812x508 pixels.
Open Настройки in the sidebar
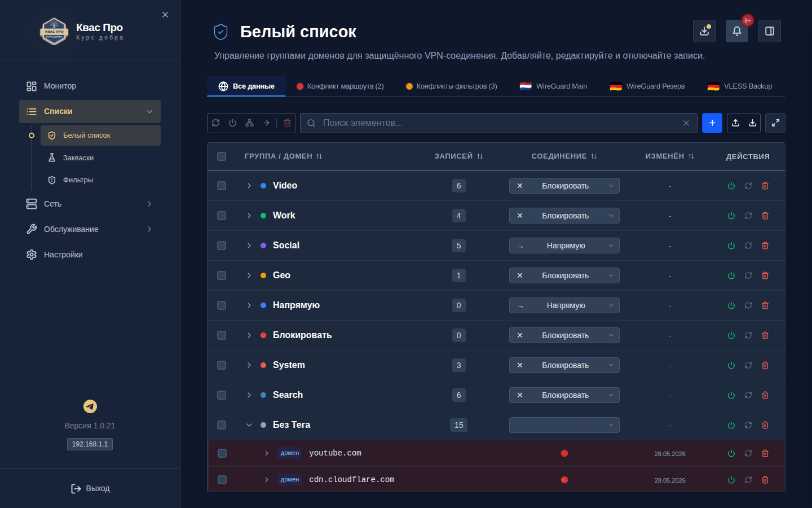90,255
